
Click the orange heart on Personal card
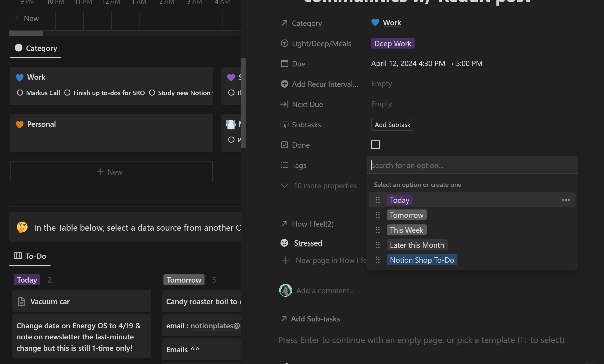point(20,124)
